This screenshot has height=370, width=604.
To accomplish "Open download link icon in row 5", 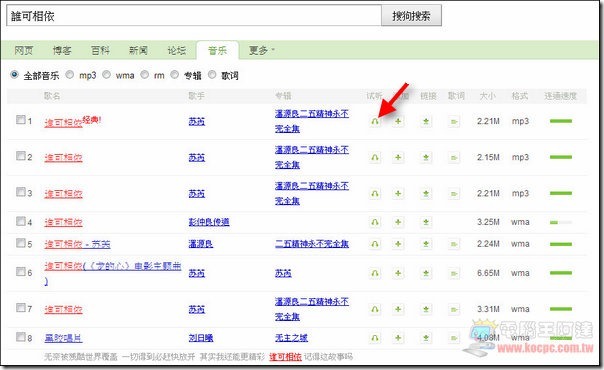I will 426,244.
